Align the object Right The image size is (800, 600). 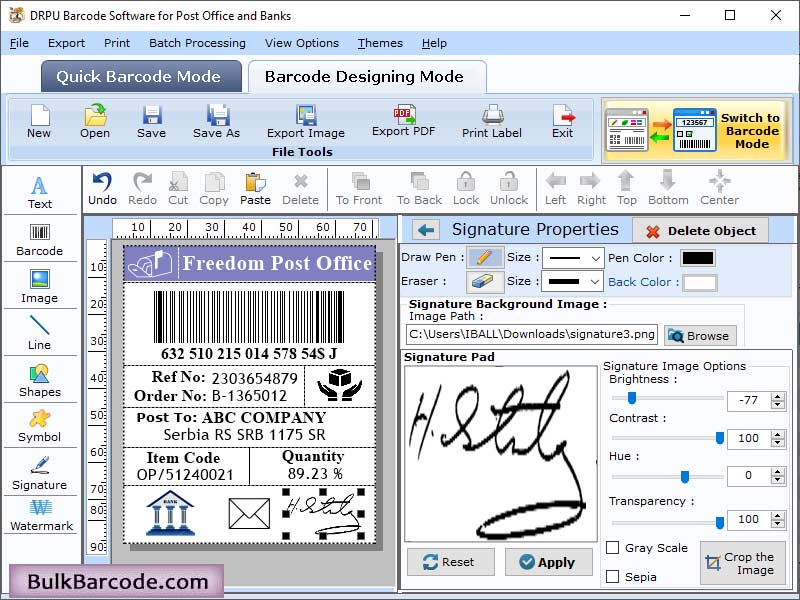pos(591,189)
